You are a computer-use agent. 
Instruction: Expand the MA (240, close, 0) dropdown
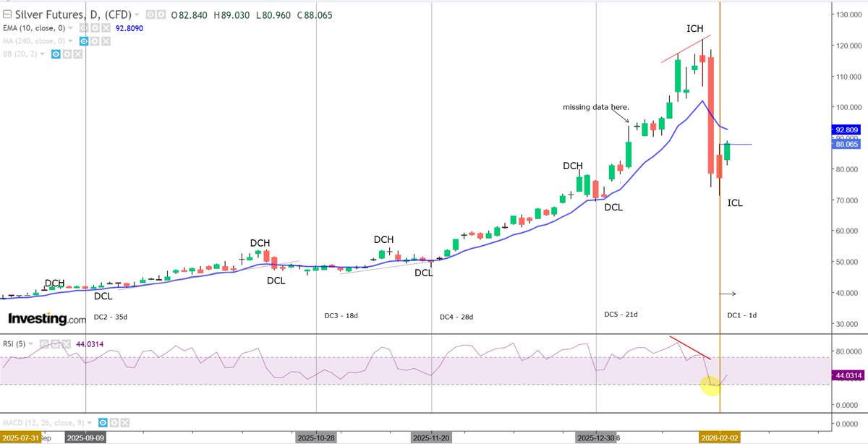pos(71,40)
